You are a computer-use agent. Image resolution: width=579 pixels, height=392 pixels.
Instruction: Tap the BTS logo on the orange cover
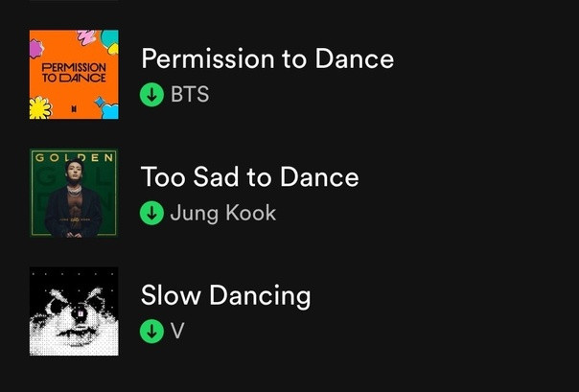pyautogui.click(x=75, y=108)
